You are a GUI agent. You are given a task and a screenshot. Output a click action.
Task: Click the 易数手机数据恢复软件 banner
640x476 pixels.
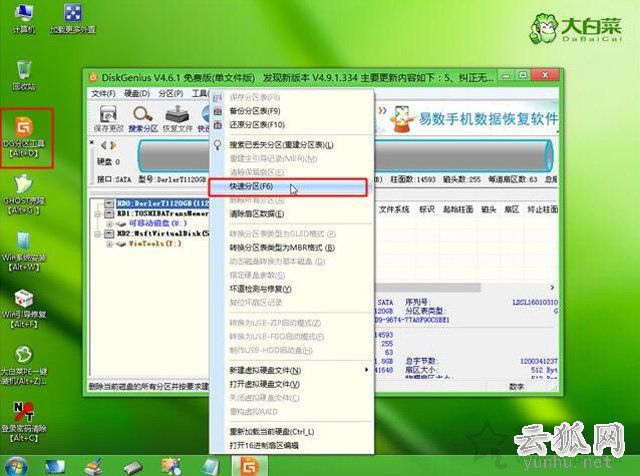pyautogui.click(x=473, y=119)
